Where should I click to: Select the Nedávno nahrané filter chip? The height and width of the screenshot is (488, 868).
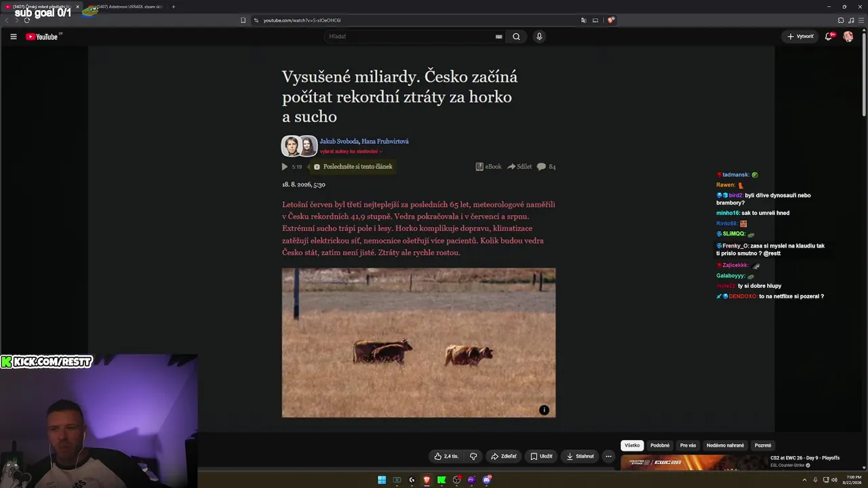(x=726, y=445)
